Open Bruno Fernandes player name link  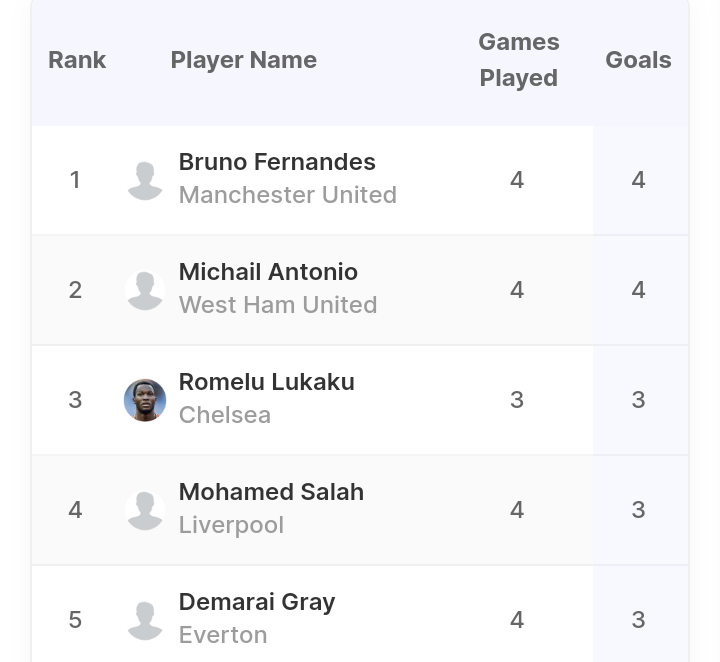(277, 162)
